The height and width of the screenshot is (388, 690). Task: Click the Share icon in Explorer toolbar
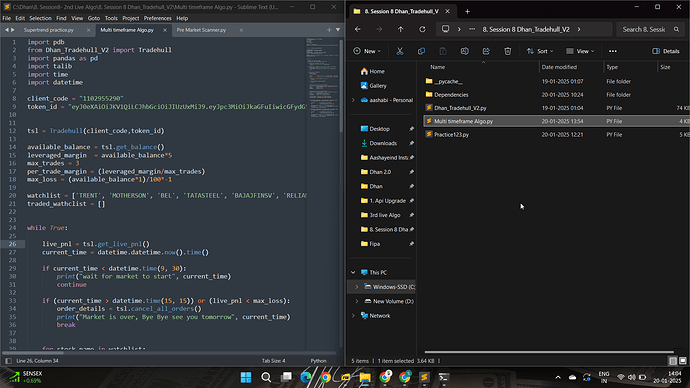[486, 51]
